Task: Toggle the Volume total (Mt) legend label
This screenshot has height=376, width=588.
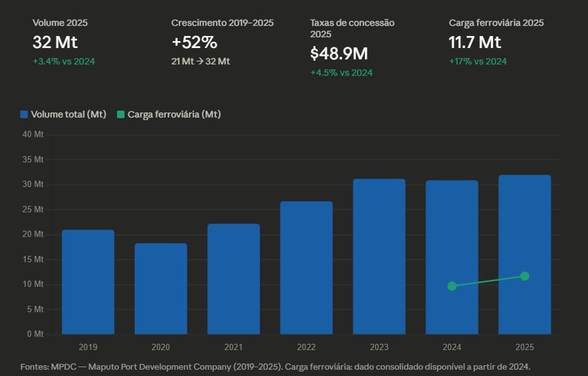Action: [68, 114]
